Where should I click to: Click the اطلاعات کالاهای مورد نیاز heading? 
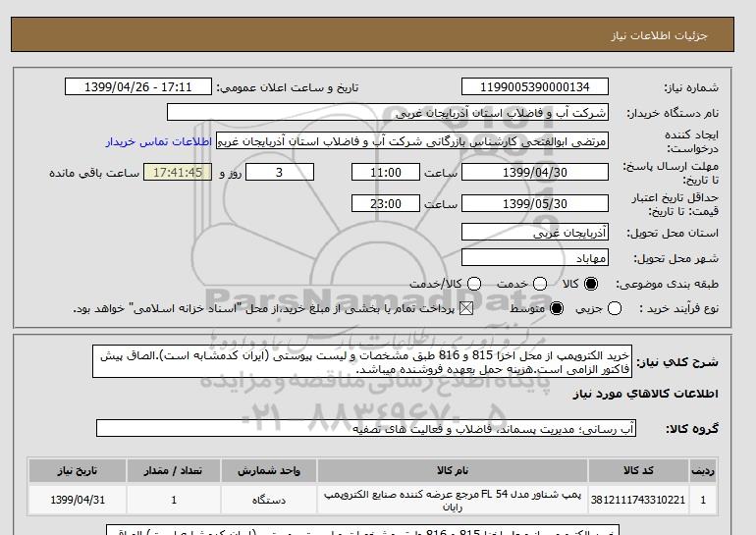(646, 394)
